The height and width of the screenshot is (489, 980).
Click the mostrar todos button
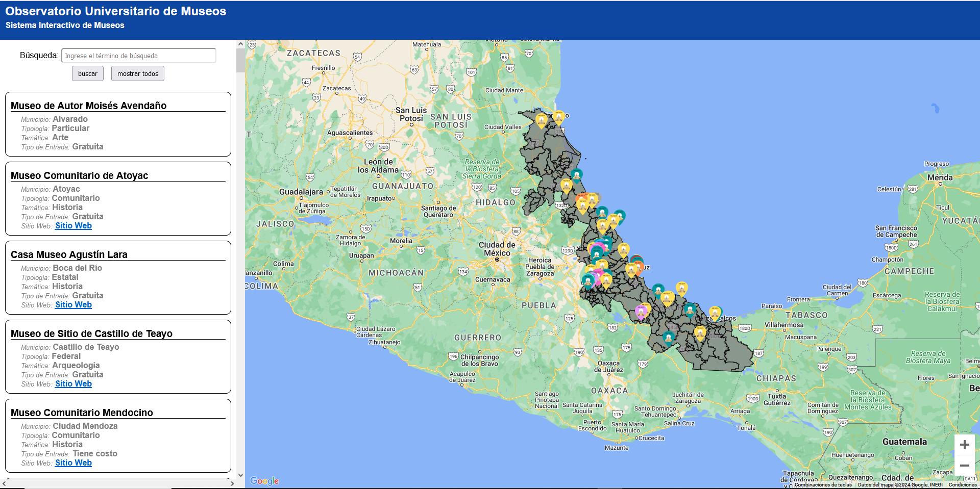coord(137,73)
